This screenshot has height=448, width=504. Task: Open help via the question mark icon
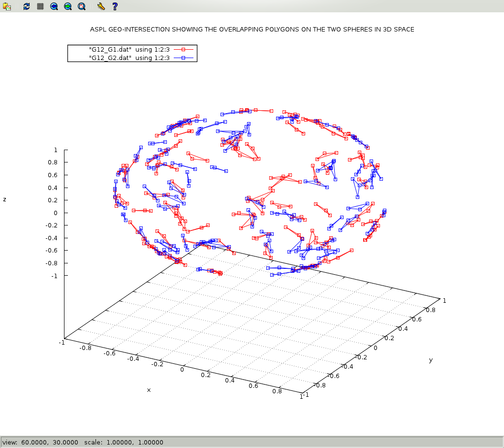pyautogui.click(x=115, y=6)
